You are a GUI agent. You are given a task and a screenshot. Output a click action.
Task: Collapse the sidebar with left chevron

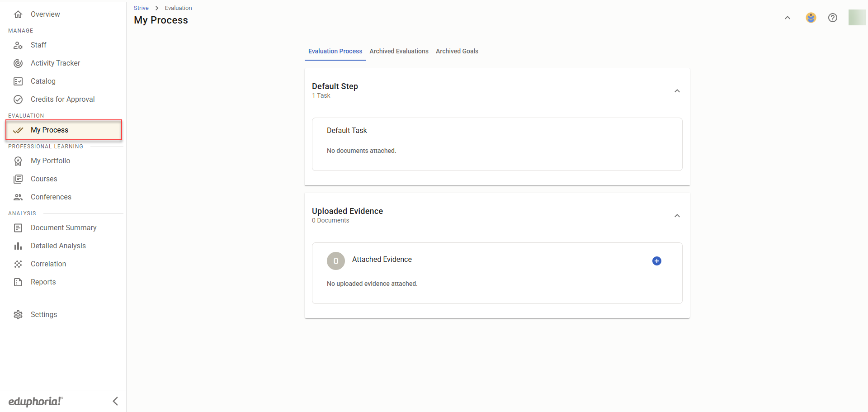click(x=115, y=401)
